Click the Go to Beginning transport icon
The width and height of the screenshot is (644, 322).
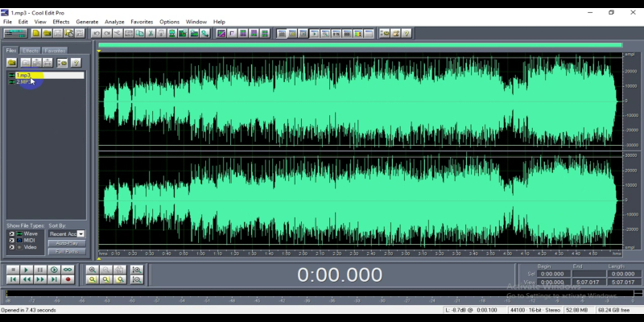12,279
